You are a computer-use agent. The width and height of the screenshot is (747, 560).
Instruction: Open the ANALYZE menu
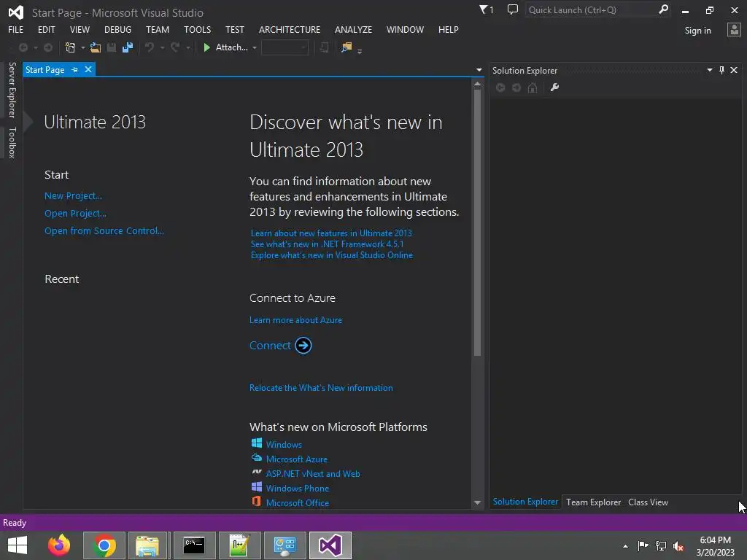353,29
